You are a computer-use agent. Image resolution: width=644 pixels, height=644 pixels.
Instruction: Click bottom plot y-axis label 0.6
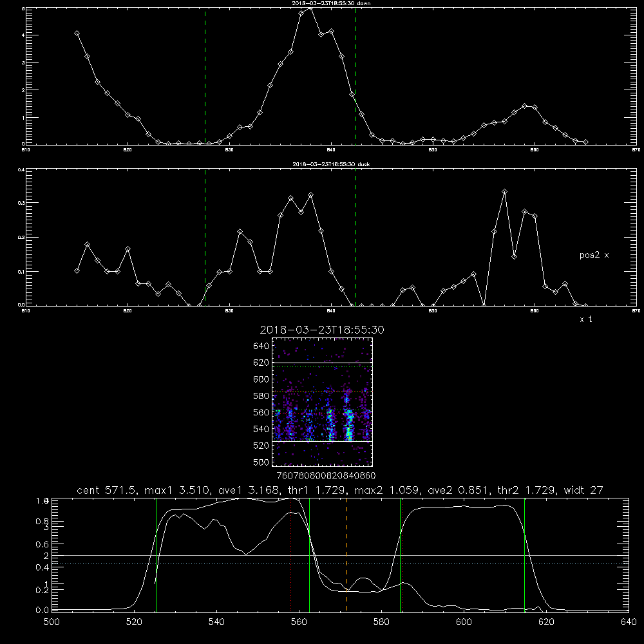[42, 544]
